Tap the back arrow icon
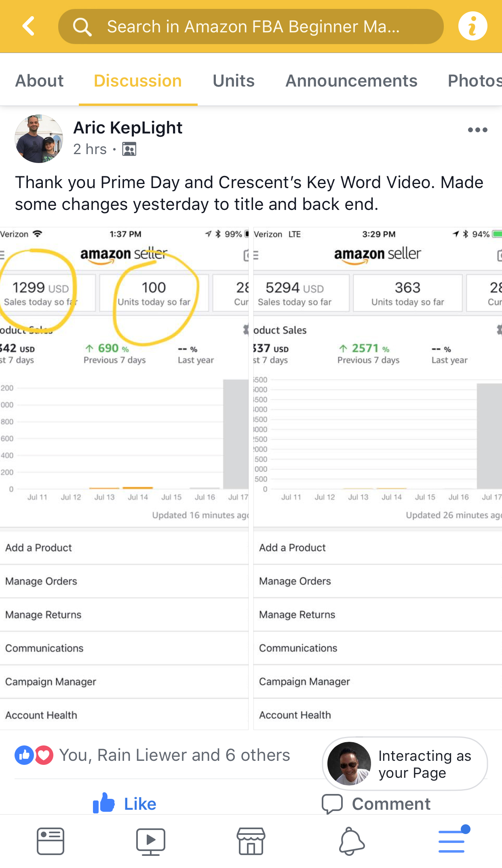502x868 pixels. [x=28, y=26]
